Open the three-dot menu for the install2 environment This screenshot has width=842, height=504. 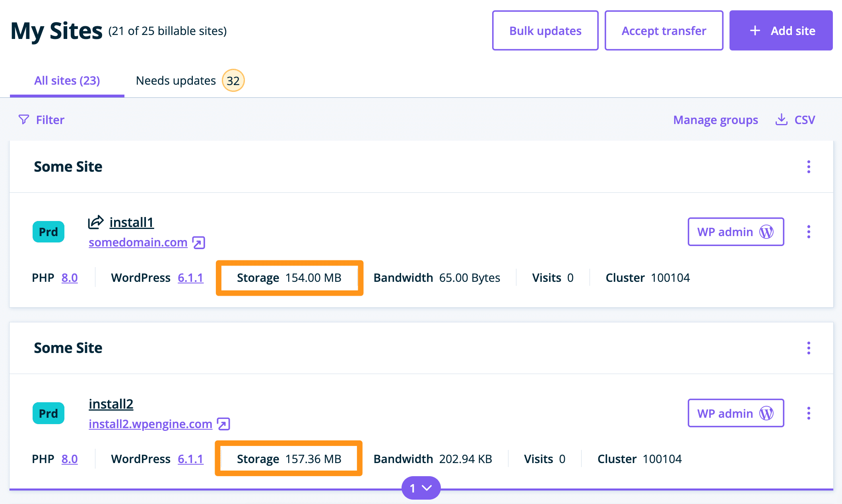tap(809, 413)
